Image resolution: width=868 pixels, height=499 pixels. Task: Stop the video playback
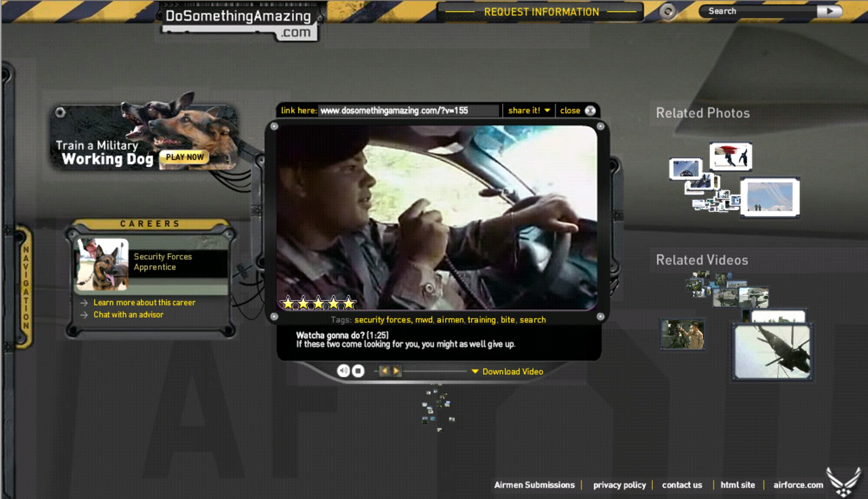358,370
